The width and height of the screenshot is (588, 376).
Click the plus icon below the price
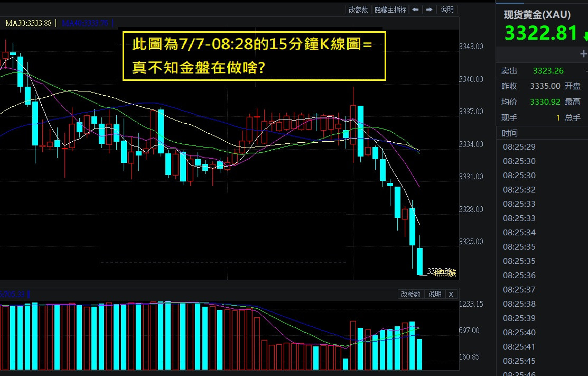tap(583, 53)
